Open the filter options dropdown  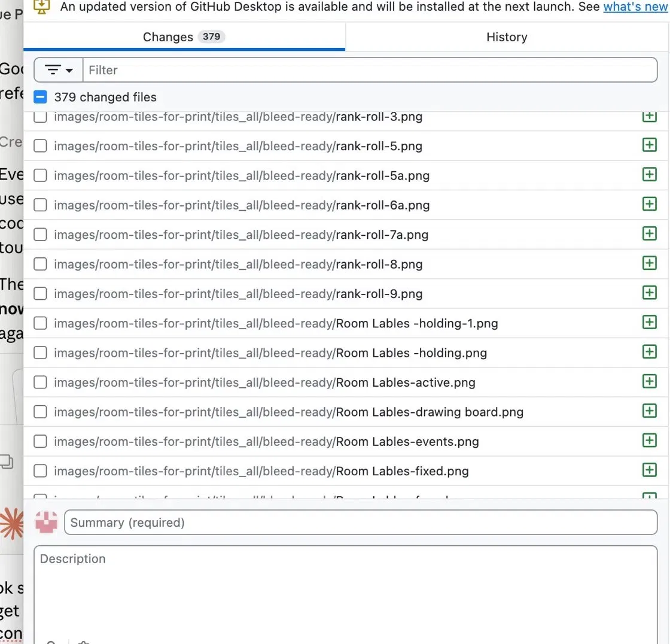[x=59, y=69]
